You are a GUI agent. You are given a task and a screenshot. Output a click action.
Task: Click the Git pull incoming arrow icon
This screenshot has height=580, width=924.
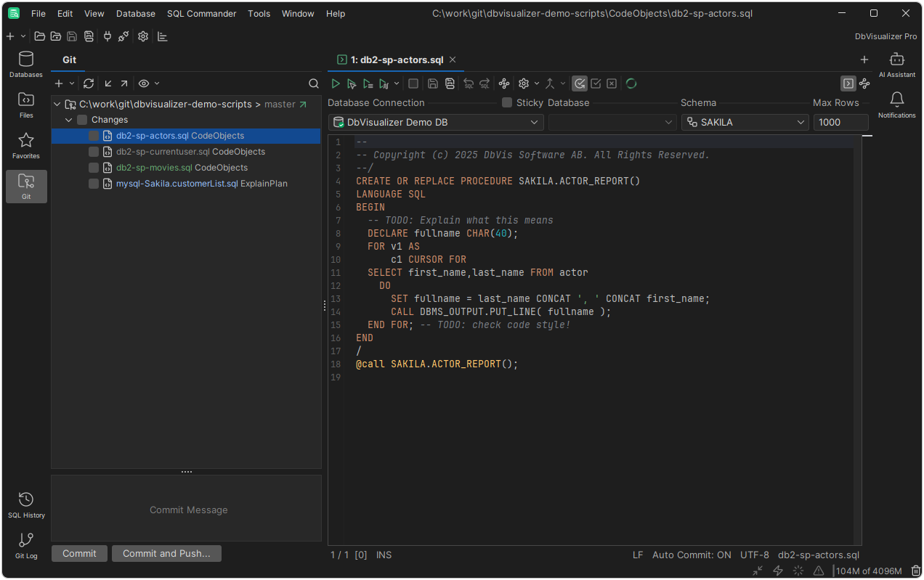(108, 83)
